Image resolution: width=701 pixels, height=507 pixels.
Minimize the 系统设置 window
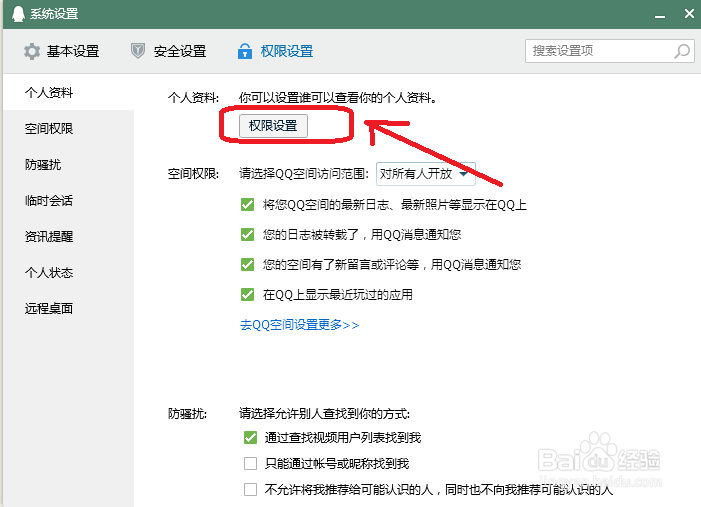(x=660, y=16)
